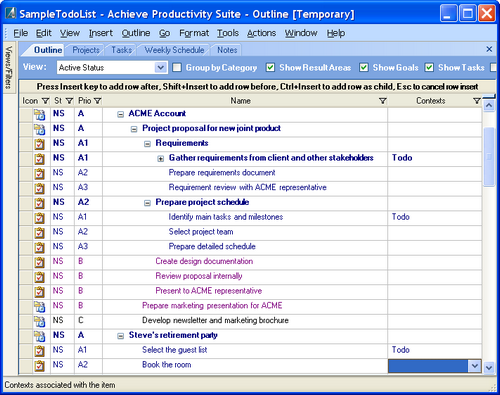Collapse Steve's retirement party node
Image resolution: width=500 pixels, height=395 pixels.
(x=120, y=336)
